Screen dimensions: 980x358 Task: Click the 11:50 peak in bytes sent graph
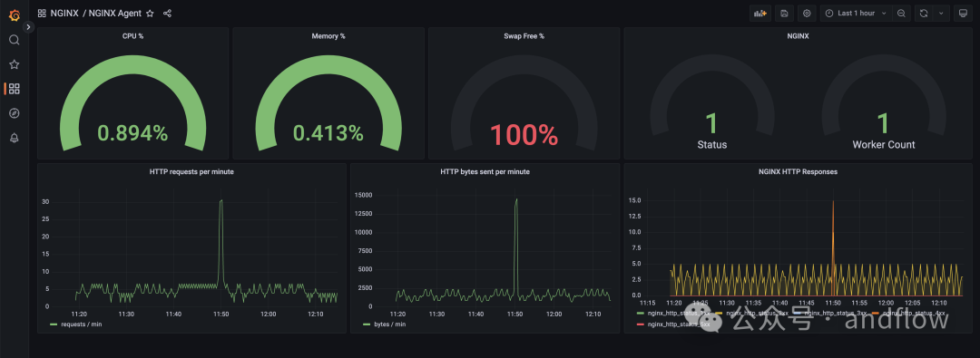516,200
